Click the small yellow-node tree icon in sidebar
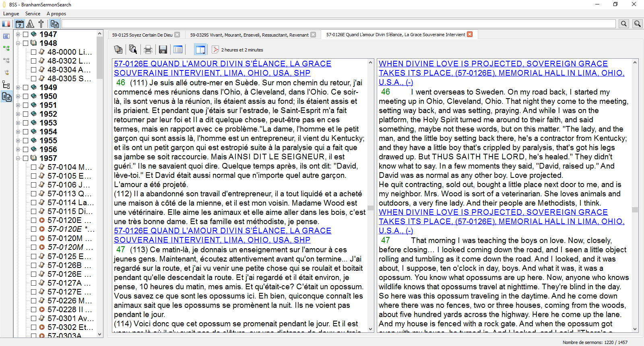The height and width of the screenshot is (346, 644). [x=6, y=72]
